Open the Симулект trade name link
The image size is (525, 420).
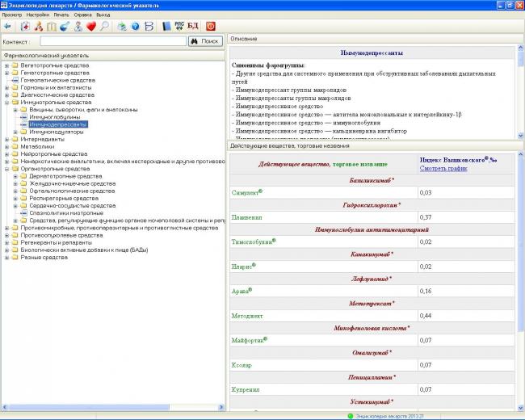click(x=247, y=192)
